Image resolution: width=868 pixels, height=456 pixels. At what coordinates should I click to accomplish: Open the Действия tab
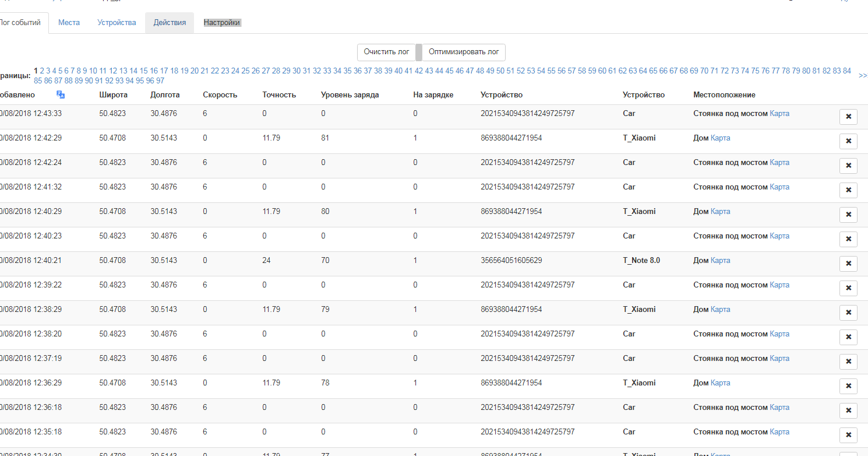coord(170,23)
